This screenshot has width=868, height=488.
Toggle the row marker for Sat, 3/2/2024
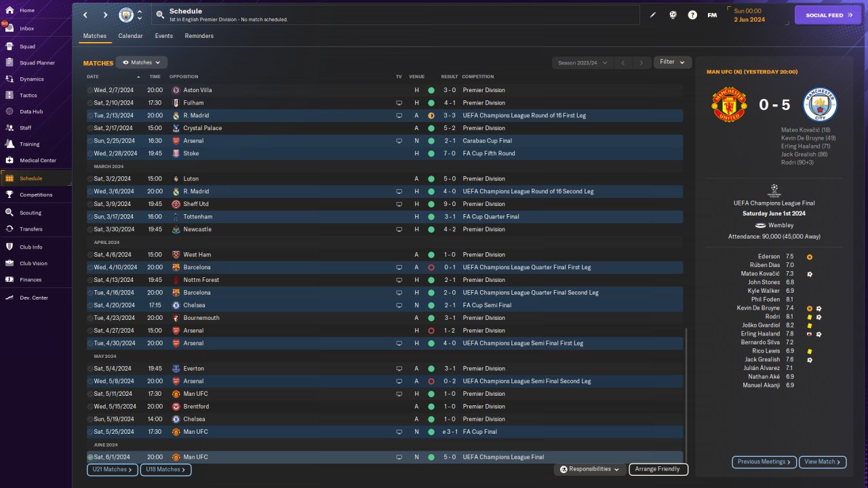90,179
